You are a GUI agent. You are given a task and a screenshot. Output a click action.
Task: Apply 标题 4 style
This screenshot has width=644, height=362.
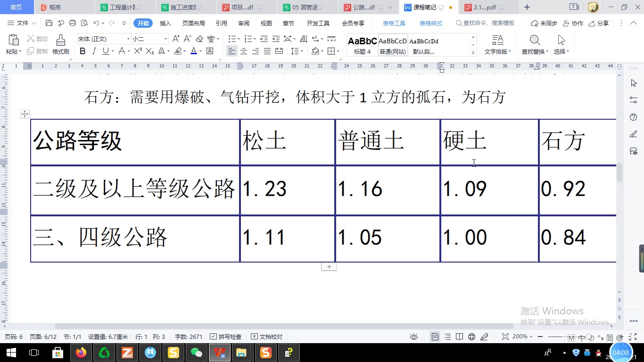[x=363, y=45]
